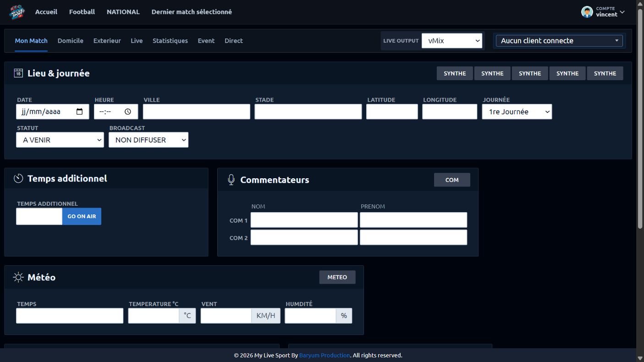Click the Vent input field
Viewport: 644px width, 362px height.
click(x=226, y=316)
